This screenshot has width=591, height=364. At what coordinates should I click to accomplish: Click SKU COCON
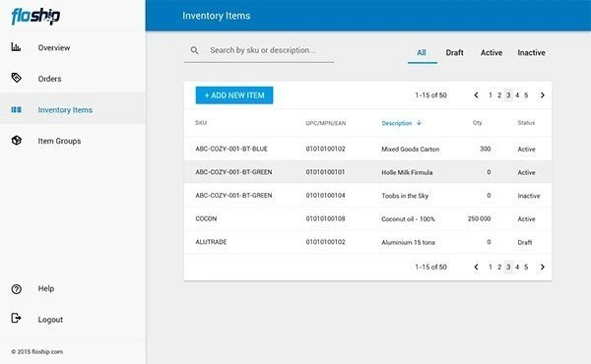206,218
